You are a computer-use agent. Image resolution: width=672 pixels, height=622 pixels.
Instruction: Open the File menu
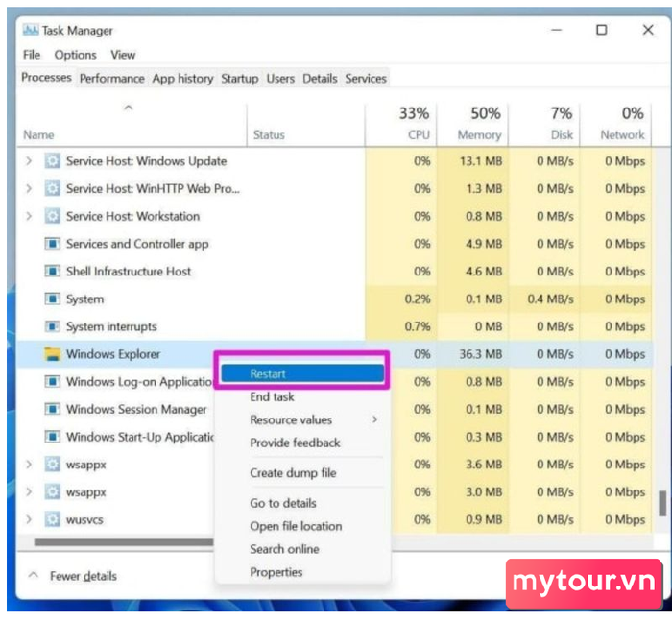point(32,55)
